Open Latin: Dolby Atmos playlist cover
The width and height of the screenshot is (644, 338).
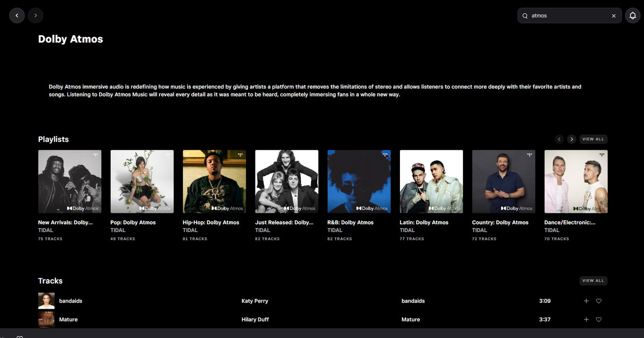(431, 182)
